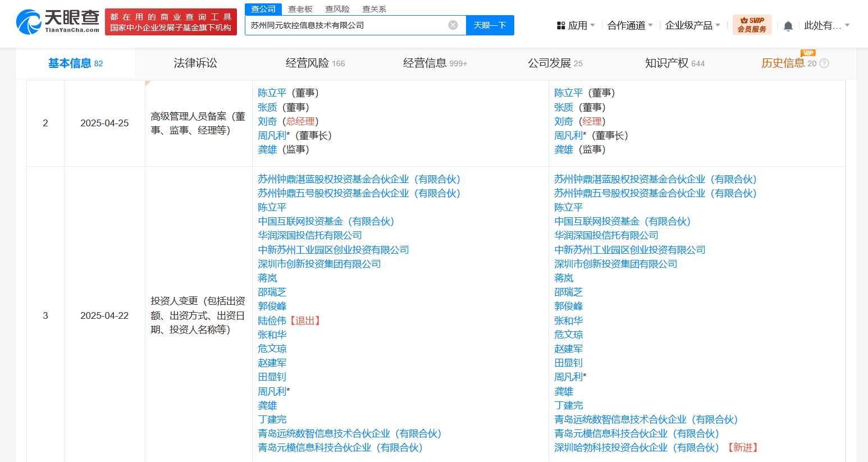The image size is (868, 462).
Task: Expand the 合作通道 dropdown
Action: [650, 25]
